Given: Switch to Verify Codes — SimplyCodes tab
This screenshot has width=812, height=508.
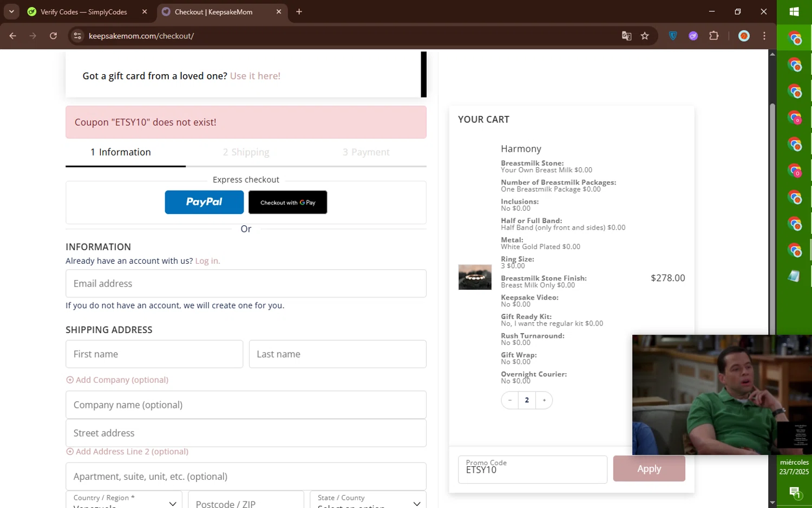Looking at the screenshot, I should [83, 11].
